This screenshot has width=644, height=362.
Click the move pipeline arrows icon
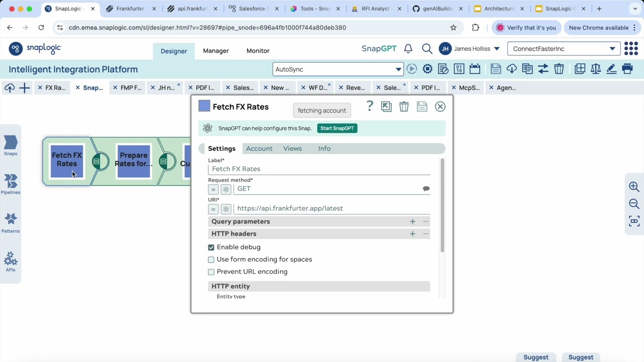point(543,69)
